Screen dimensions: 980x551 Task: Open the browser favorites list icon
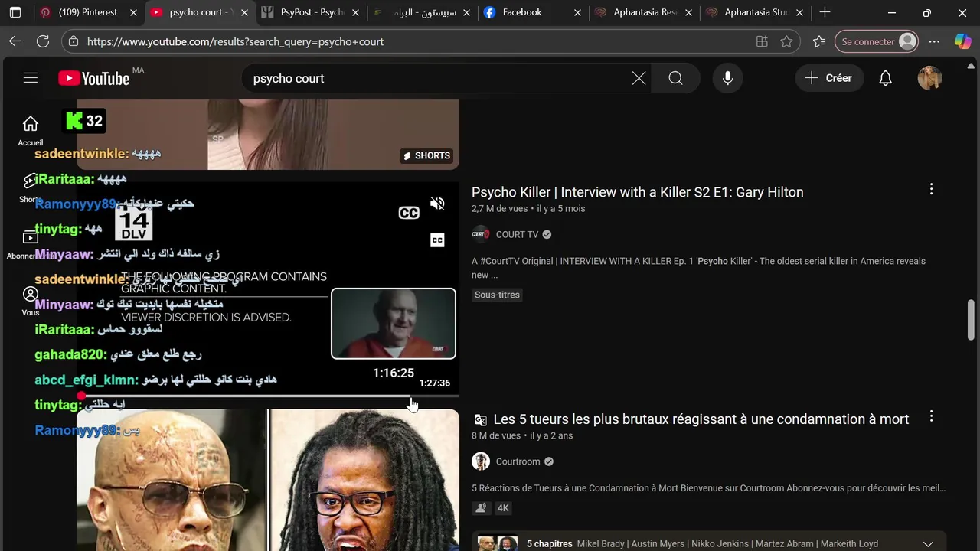819,41
